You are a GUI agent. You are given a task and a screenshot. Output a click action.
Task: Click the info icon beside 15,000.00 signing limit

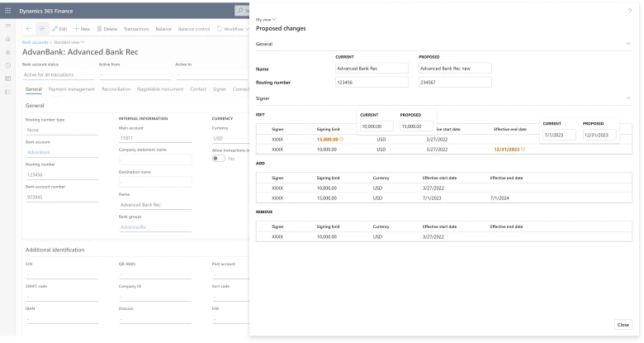pyautogui.click(x=342, y=139)
